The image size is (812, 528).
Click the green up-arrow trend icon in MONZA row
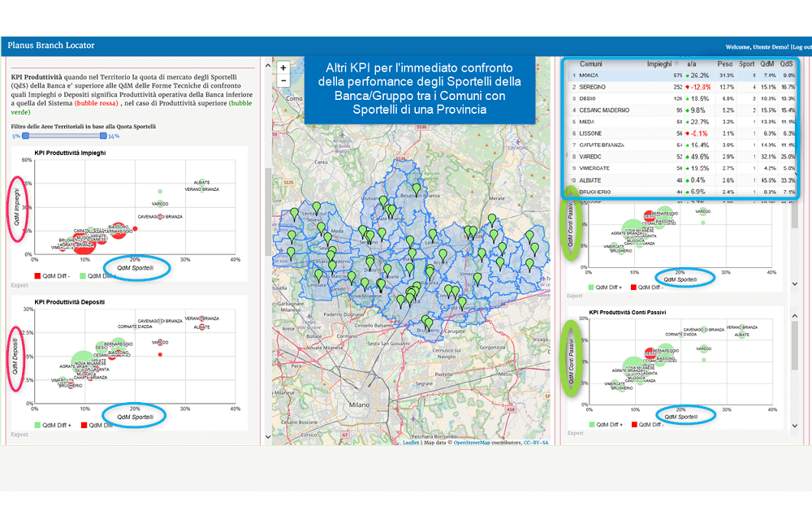coord(687,76)
